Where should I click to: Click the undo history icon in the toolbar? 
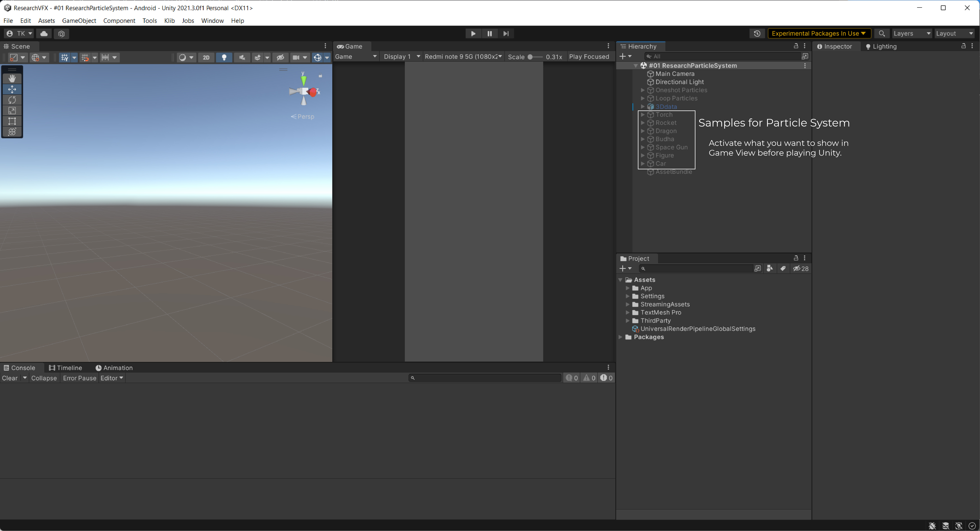click(x=757, y=34)
